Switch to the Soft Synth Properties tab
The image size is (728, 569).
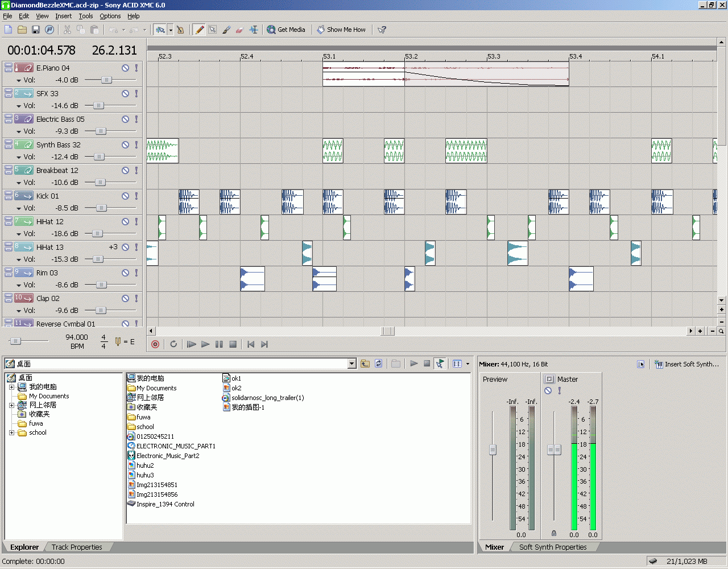click(552, 547)
